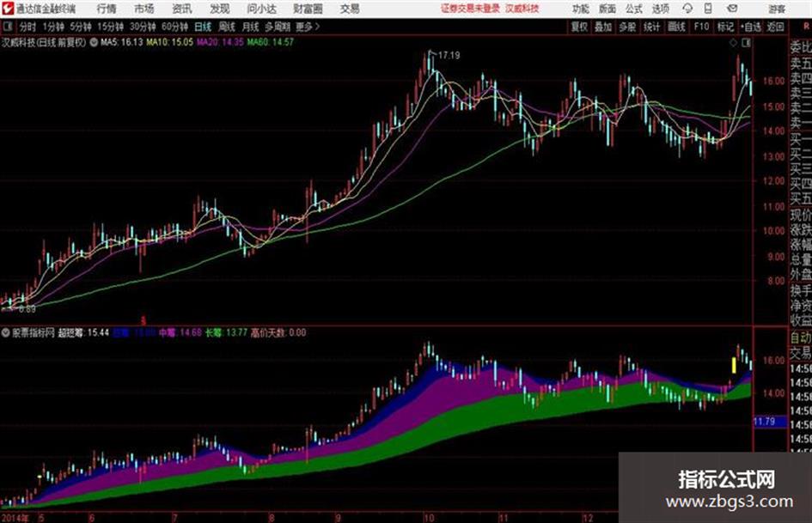
Task: Click the yellow bar marker in lower chart
Action: pos(734,365)
